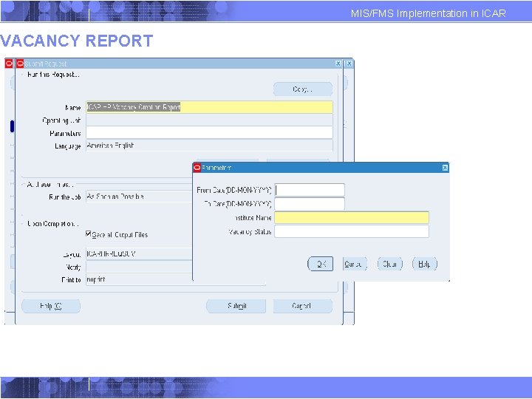532x399 pixels.
Task: Click the Layout field
Action: click(x=139, y=253)
